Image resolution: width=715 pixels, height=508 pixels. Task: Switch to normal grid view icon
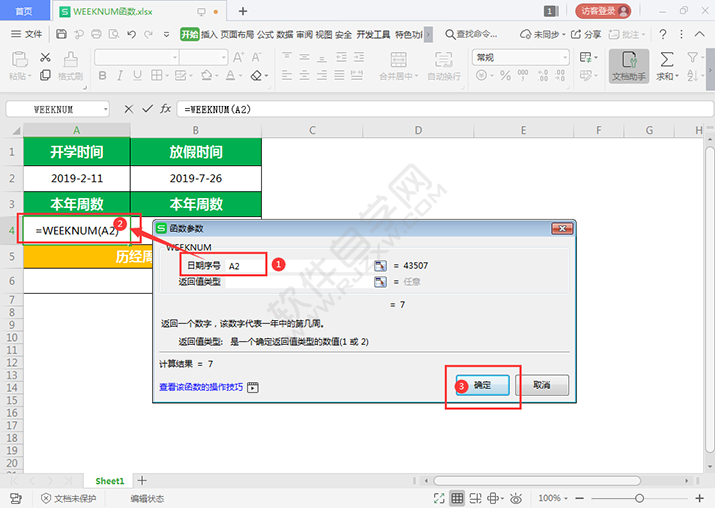click(457, 498)
